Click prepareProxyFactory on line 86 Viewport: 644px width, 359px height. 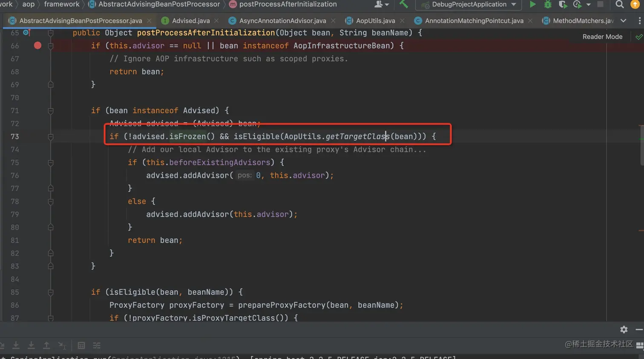(x=282, y=305)
